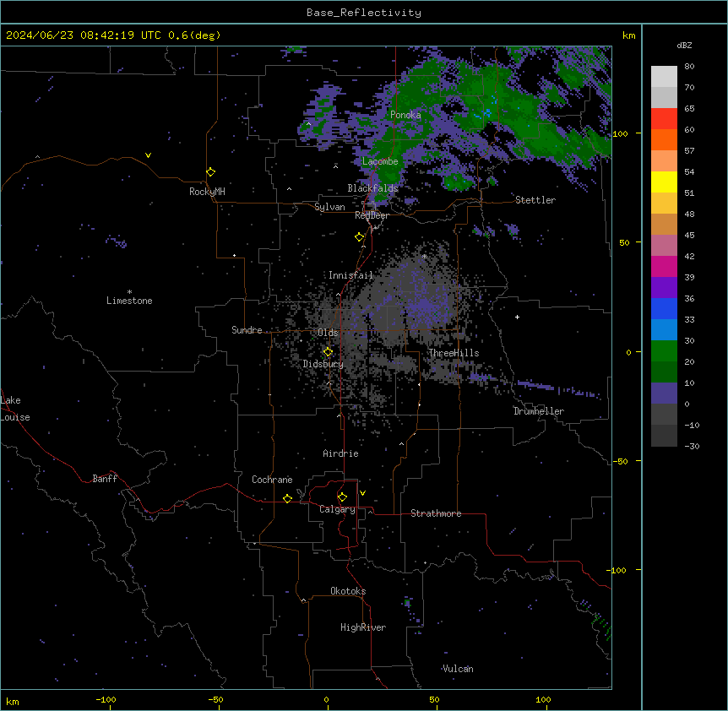Screen dimensions: 728x711
Task: Select the royal blue 33-36 dBZ swatch
Action: pyautogui.click(x=664, y=308)
